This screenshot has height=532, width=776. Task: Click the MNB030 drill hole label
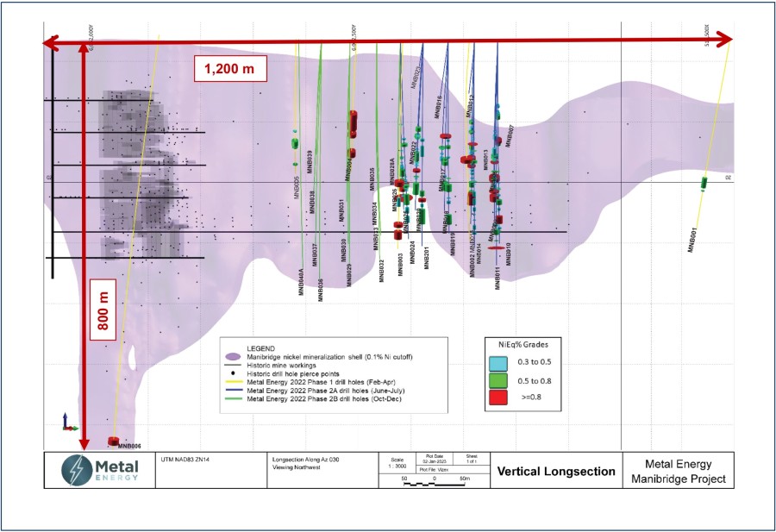[343, 250]
